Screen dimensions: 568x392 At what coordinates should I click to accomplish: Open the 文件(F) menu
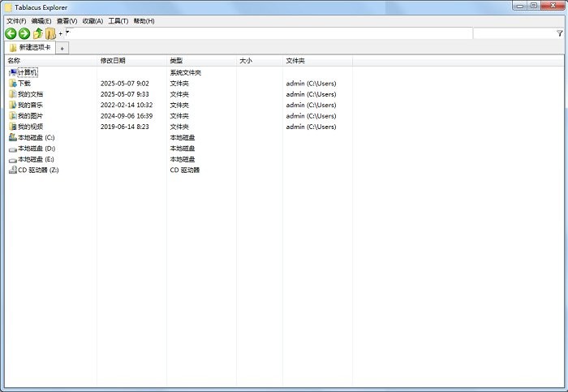(16, 20)
